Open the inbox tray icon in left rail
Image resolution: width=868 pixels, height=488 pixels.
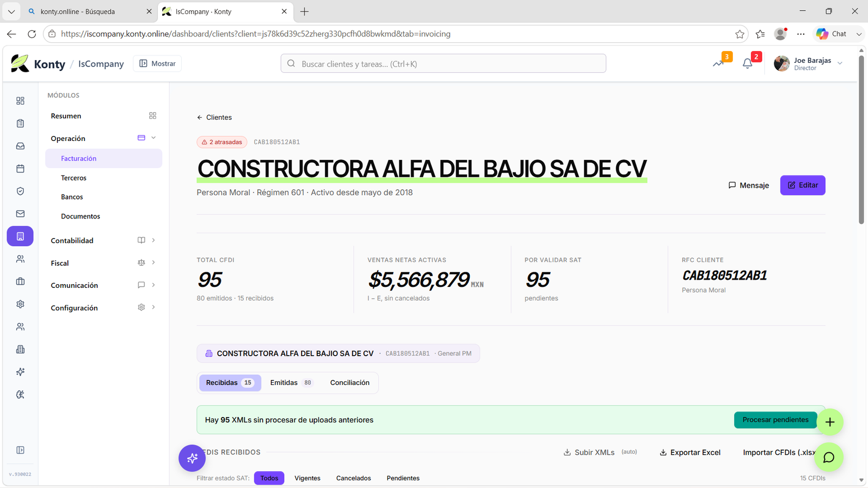click(20, 146)
